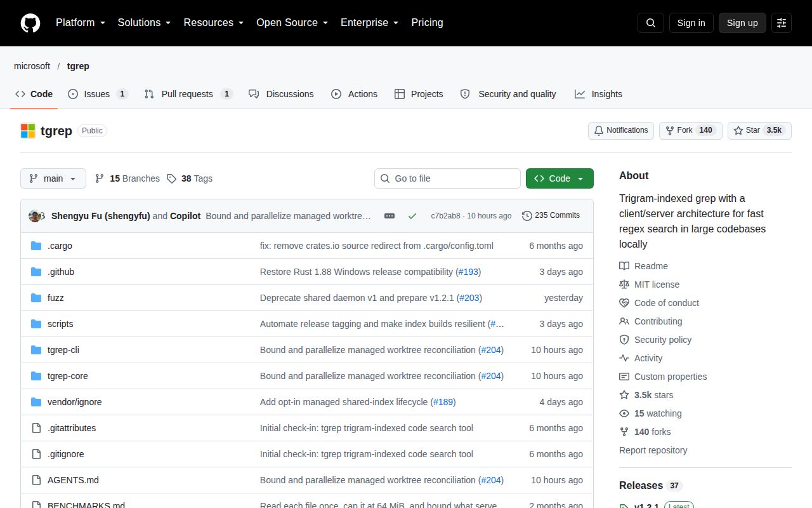Click the green checkmark build status
This screenshot has height=508, width=812.
pyautogui.click(x=412, y=216)
